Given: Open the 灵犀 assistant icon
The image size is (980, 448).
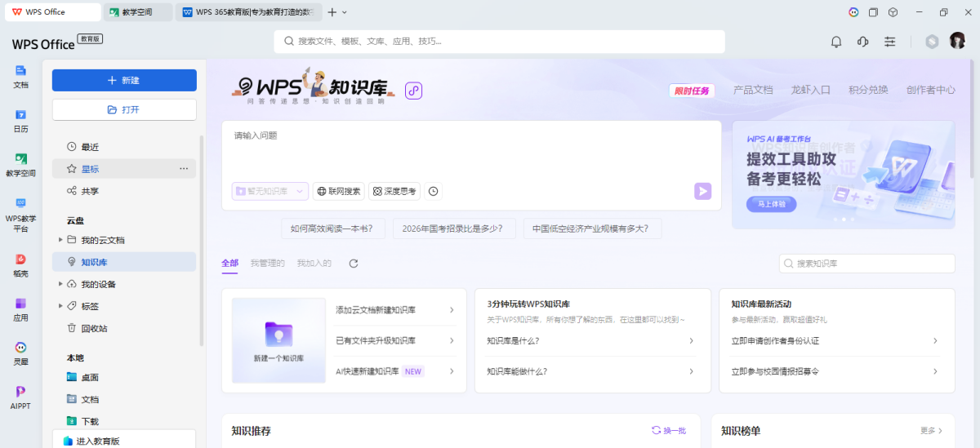Looking at the screenshot, I should pos(20,353).
